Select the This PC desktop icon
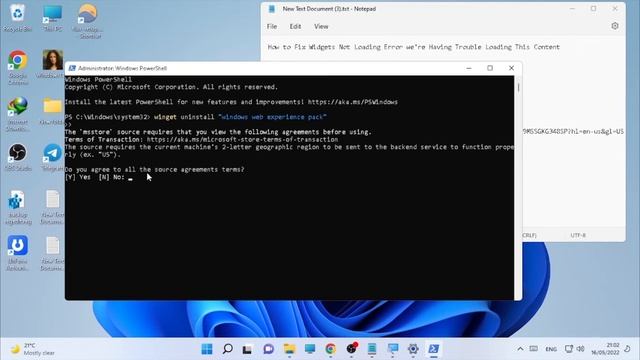640x360 pixels. click(53, 17)
